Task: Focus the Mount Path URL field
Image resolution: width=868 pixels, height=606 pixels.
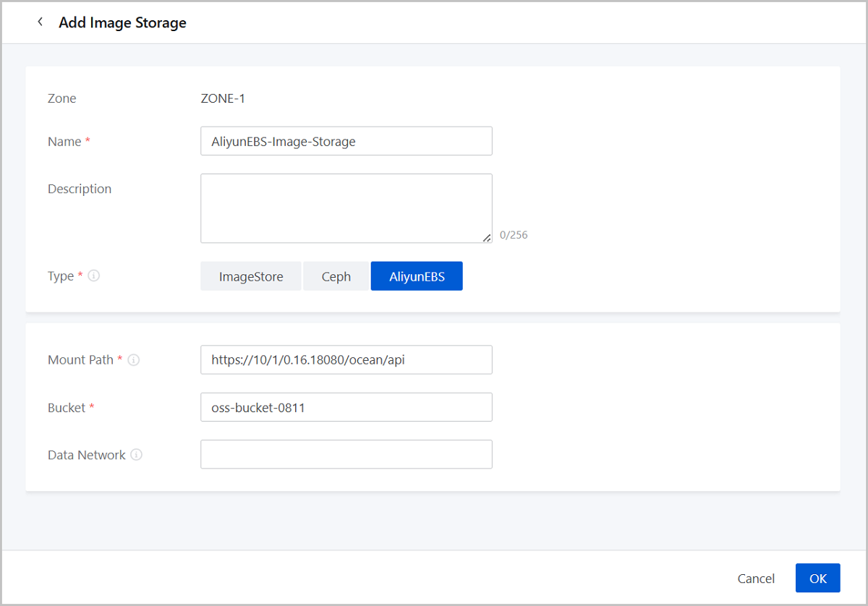Action: pyautogui.click(x=346, y=359)
